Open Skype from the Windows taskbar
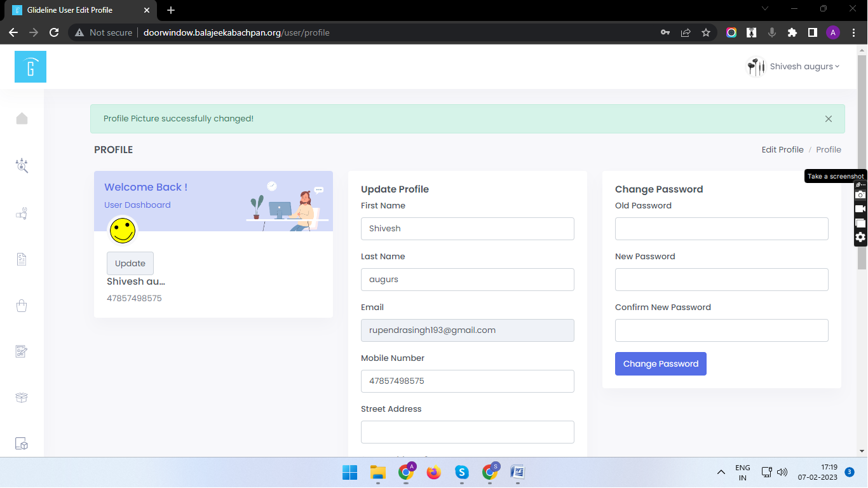This screenshot has width=868, height=488. (x=462, y=472)
